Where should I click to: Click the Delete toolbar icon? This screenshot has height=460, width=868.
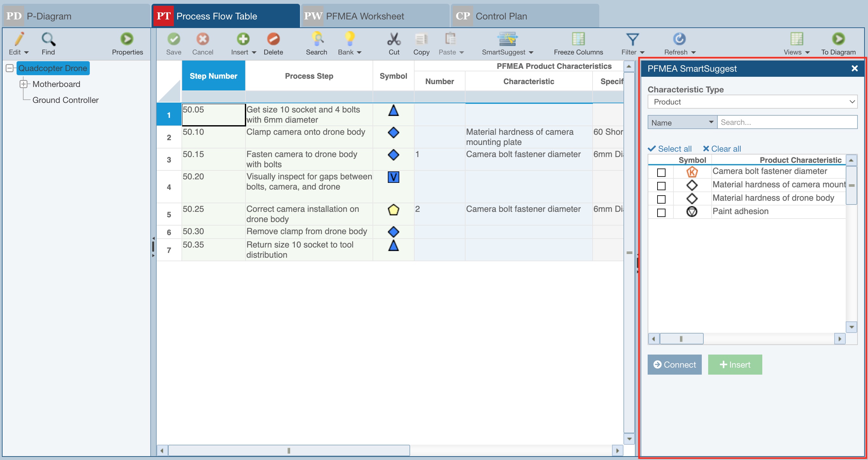(x=273, y=40)
